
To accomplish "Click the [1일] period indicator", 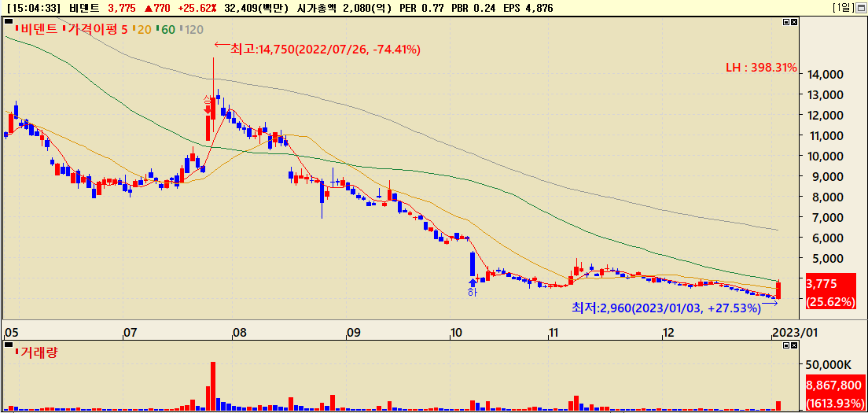I will click(843, 8).
